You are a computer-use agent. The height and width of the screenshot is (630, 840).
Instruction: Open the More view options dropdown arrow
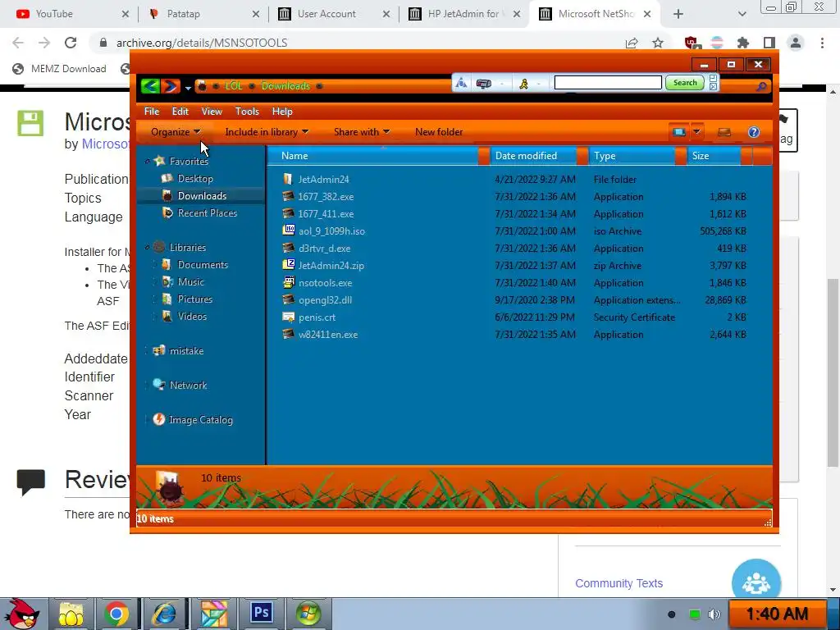point(696,132)
